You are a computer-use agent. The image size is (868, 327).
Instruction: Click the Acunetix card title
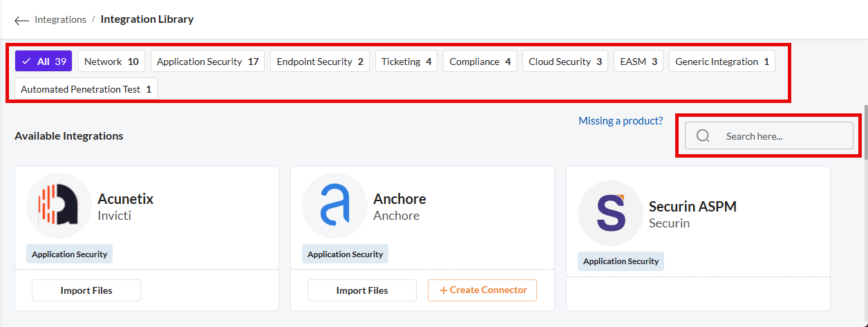126,199
